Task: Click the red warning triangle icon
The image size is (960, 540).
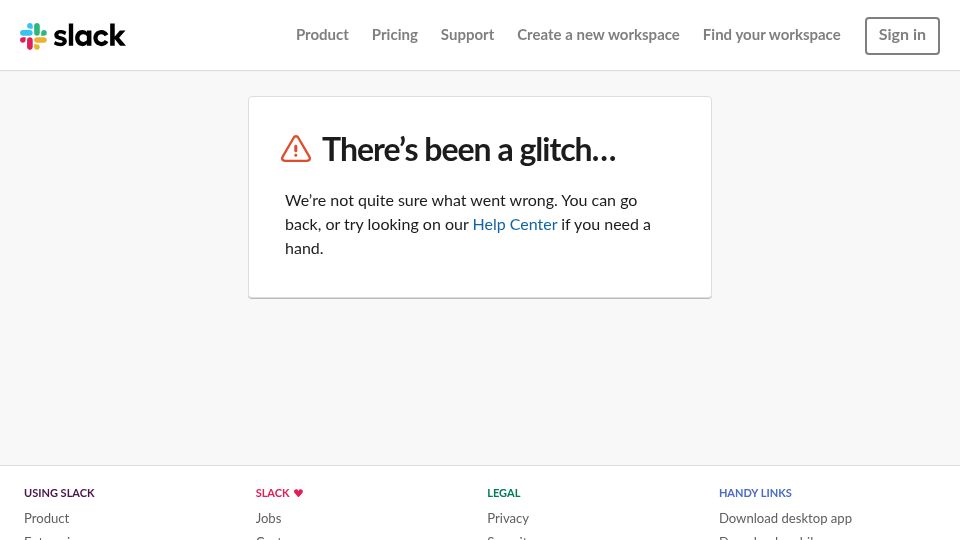Action: click(296, 149)
